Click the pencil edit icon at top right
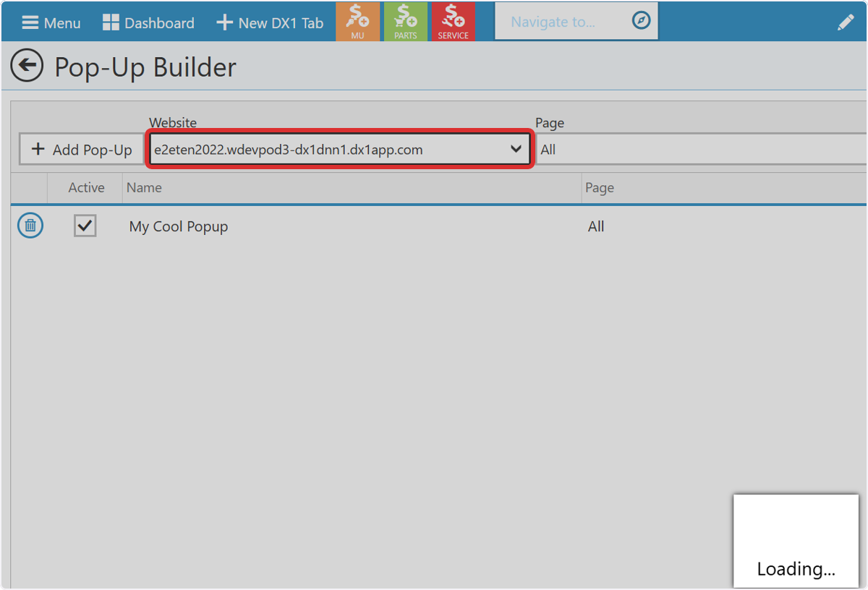Screen dimensions: 868x590 (846, 22)
